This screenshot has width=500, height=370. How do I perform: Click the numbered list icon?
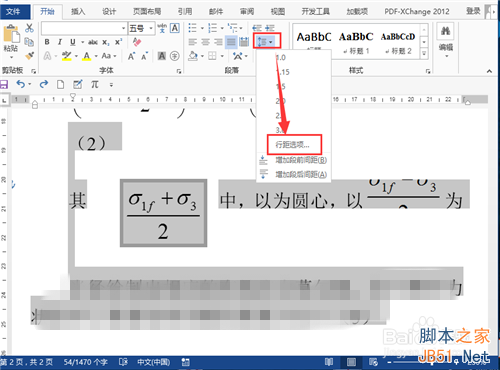[212, 28]
